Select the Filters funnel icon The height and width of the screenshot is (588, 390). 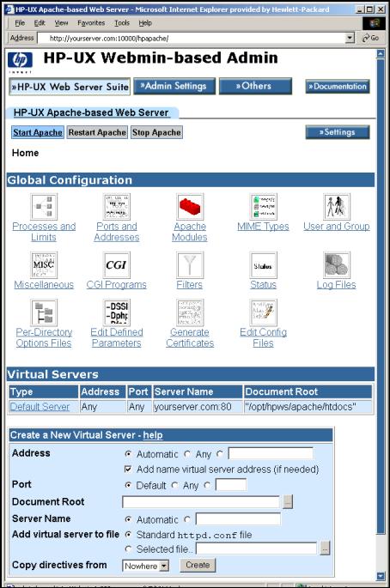click(190, 265)
